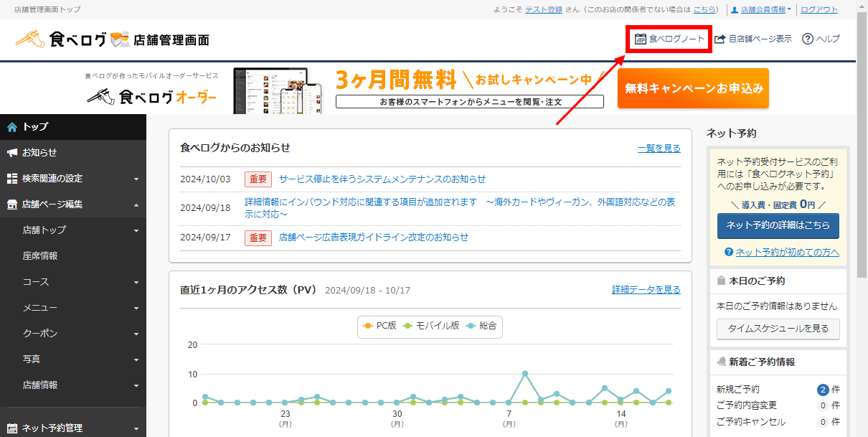
Task: Open the 一覧を見る link
Action: 659,149
